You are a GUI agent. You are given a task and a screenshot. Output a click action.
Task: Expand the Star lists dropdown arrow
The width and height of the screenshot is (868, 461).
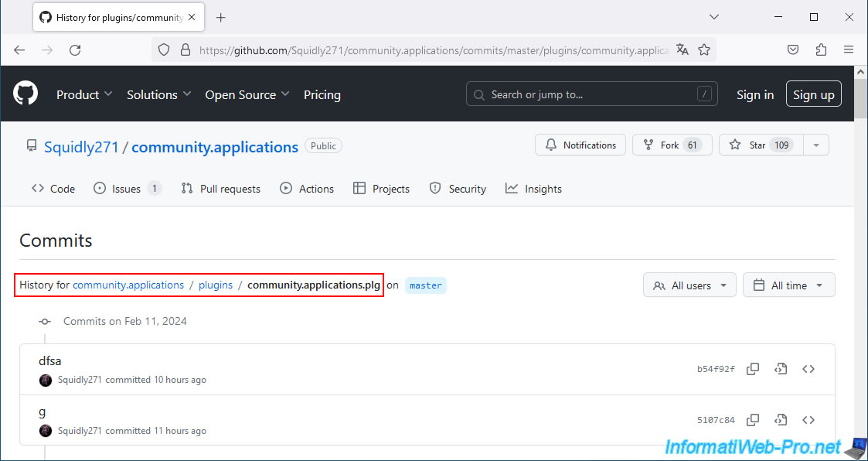coord(816,145)
